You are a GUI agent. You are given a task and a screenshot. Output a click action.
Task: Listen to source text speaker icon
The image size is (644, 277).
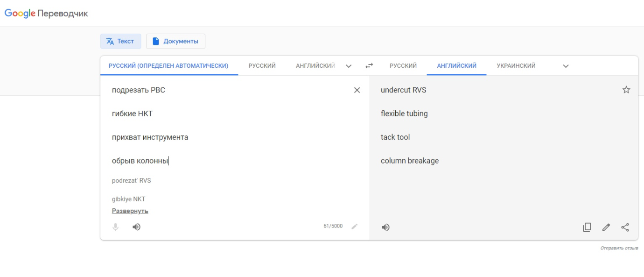136,227
